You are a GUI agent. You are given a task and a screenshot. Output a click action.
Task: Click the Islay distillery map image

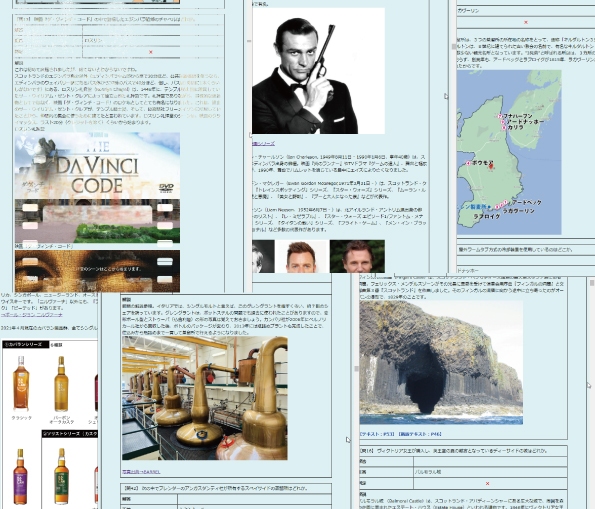coord(509,152)
